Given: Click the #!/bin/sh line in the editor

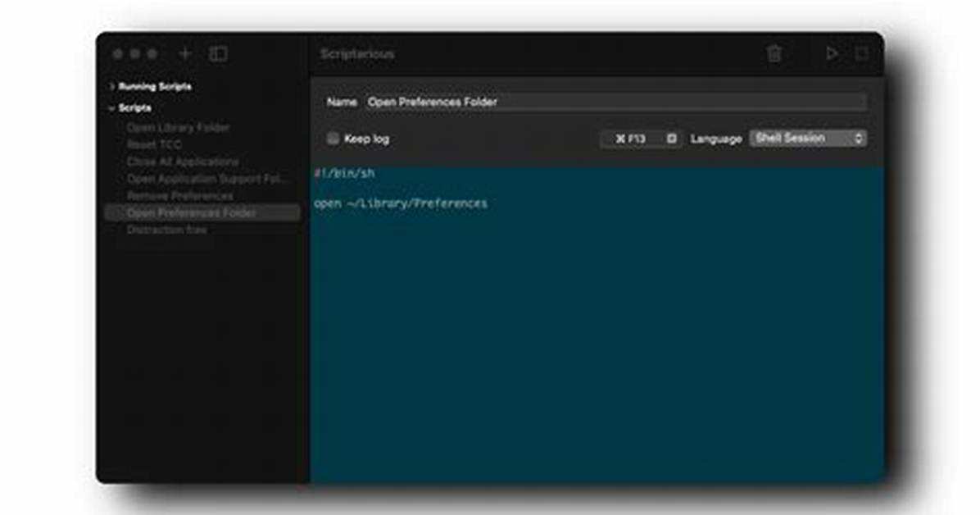Looking at the screenshot, I should click(344, 173).
